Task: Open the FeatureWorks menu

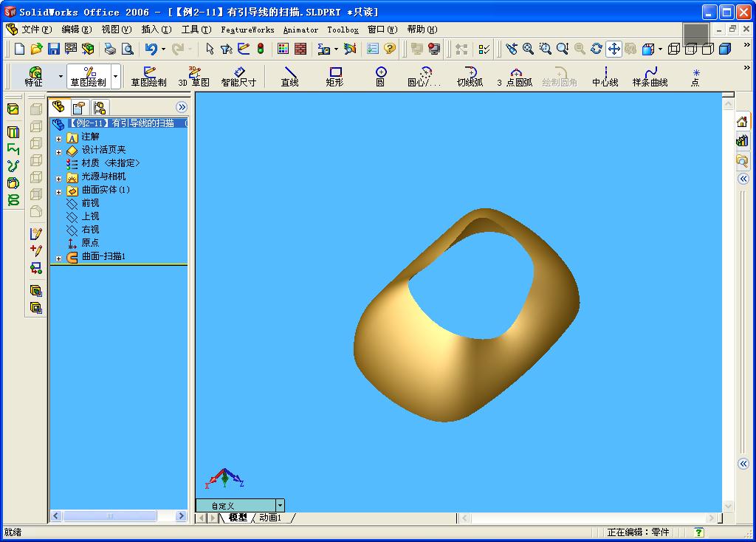Action: click(x=247, y=30)
